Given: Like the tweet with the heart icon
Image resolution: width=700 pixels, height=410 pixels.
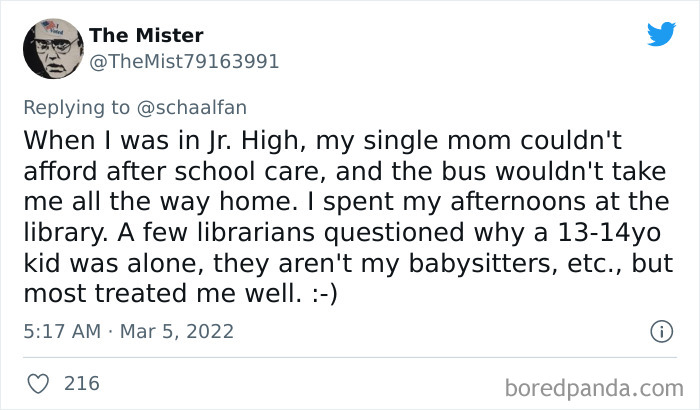Looking at the screenshot, I should coord(40,382).
